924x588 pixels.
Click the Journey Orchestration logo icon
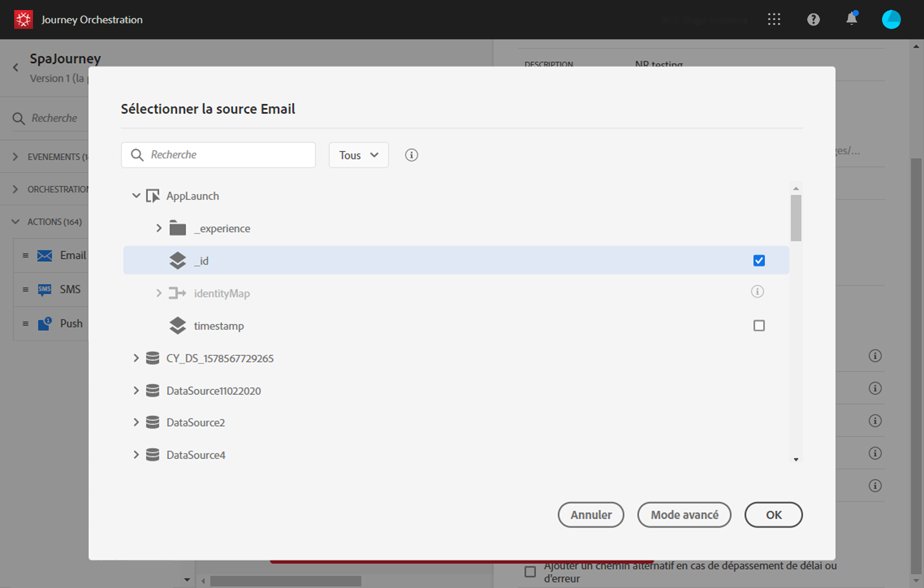[x=23, y=19]
